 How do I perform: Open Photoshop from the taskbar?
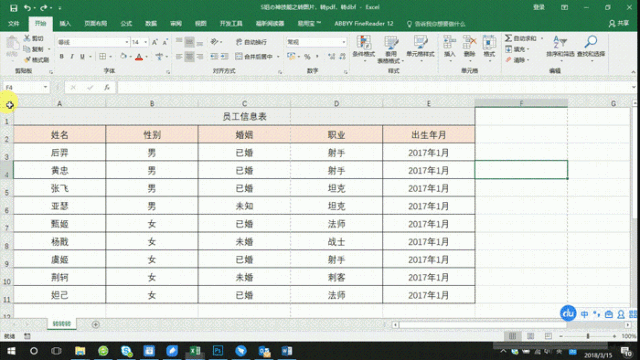pos(218,351)
